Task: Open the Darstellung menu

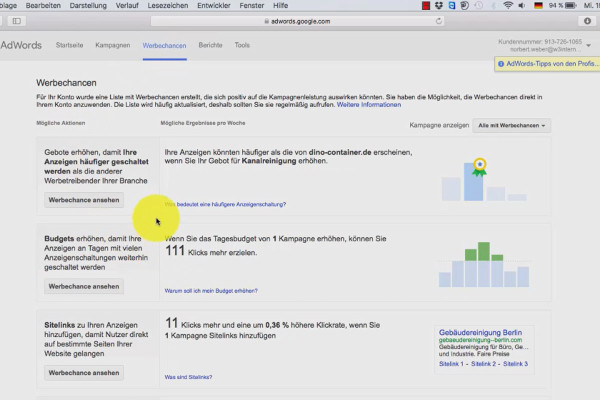Action: (88, 5)
